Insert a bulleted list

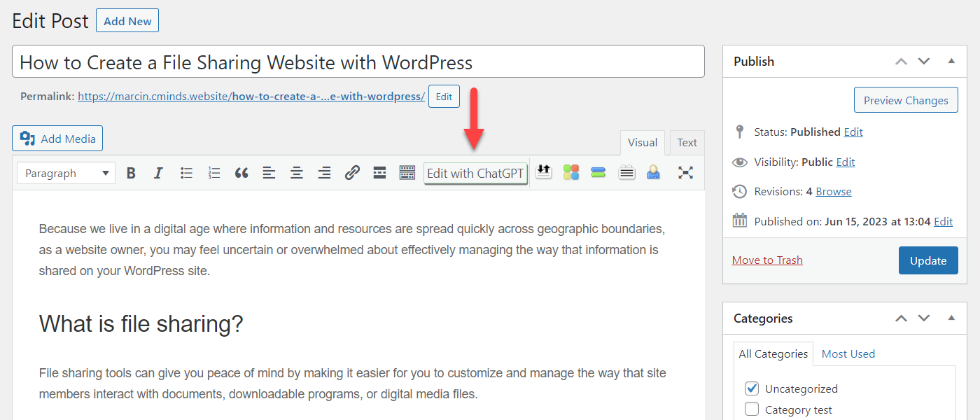coord(186,173)
